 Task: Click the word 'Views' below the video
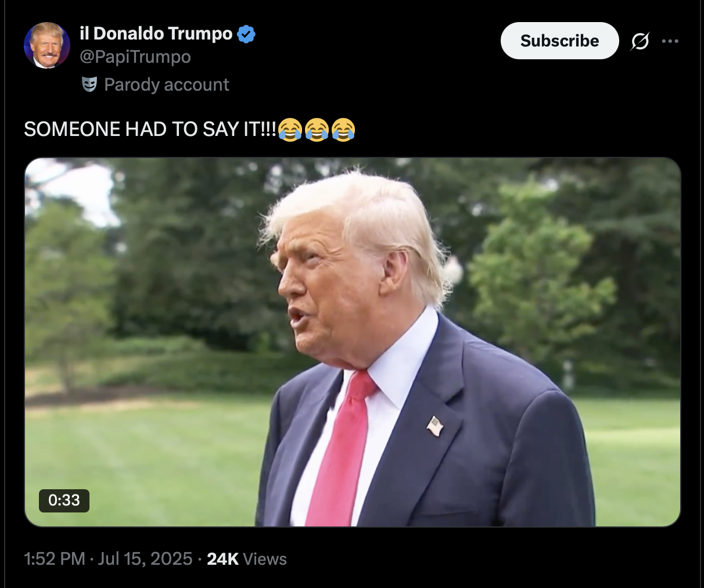pos(265,559)
